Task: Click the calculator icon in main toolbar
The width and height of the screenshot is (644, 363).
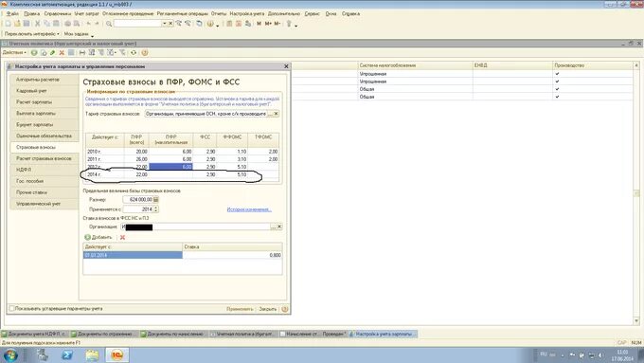Action: click(x=229, y=24)
